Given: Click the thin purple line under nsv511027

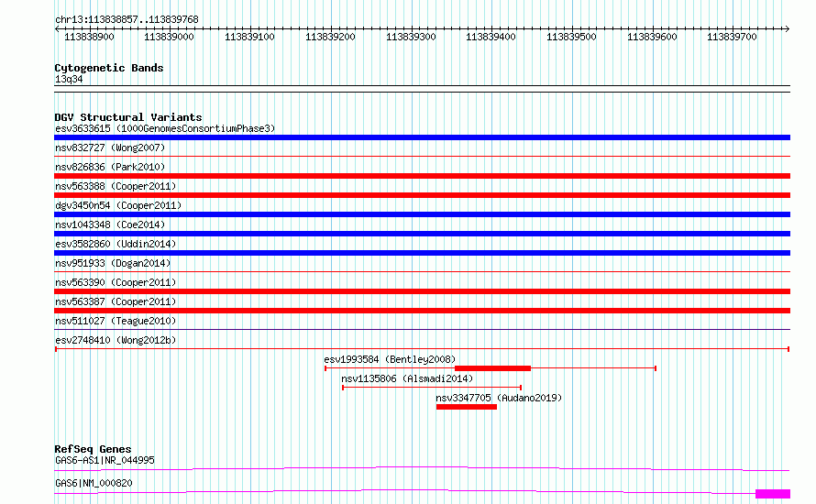Looking at the screenshot, I should point(422,329).
